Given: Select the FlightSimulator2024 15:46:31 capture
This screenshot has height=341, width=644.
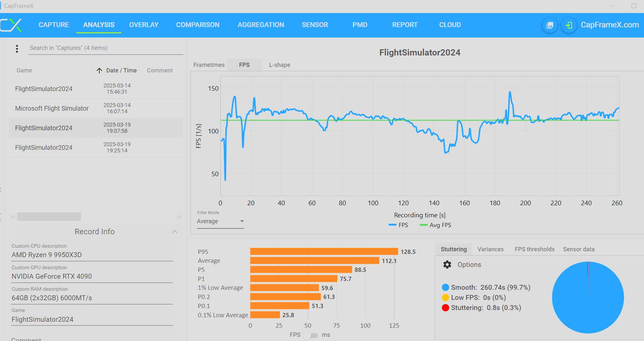Looking at the screenshot, I should tap(96, 89).
